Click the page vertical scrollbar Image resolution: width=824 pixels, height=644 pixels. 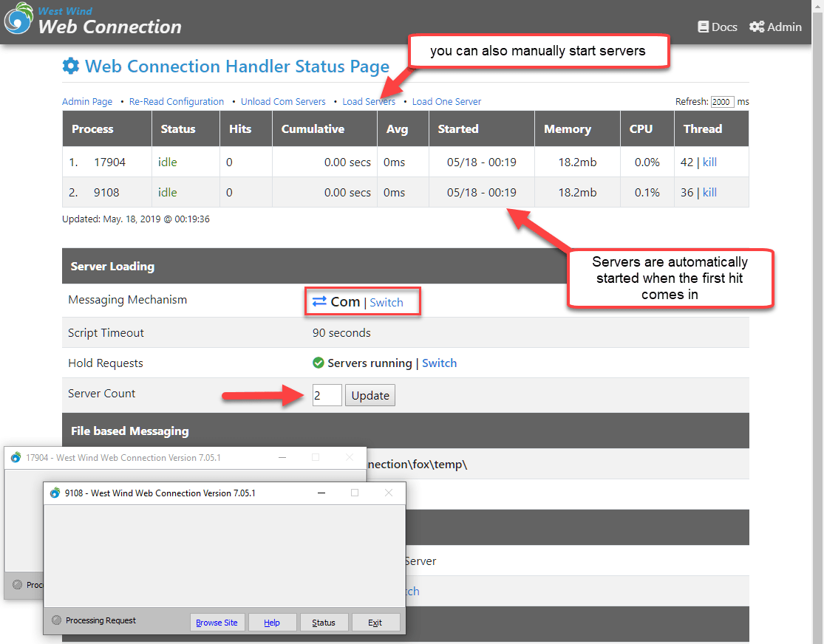tap(817, 322)
